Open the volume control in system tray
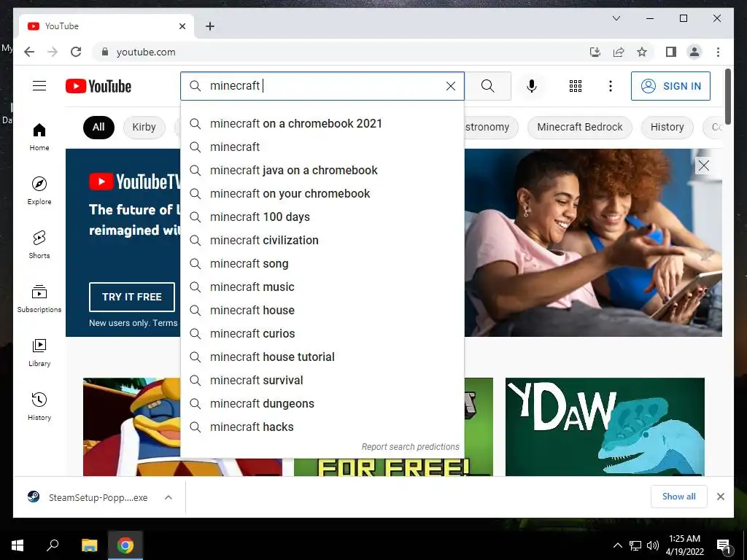Screen dimensions: 747x560 click(653, 545)
